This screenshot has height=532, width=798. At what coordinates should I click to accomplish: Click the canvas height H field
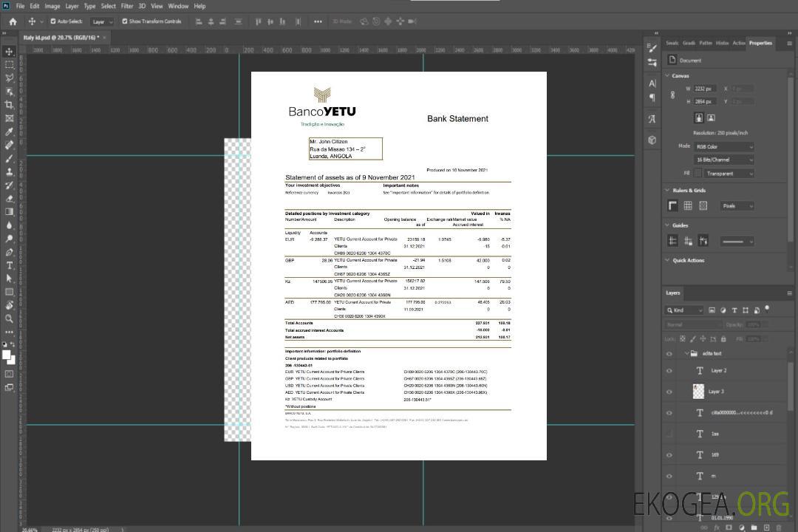pyautogui.click(x=705, y=101)
